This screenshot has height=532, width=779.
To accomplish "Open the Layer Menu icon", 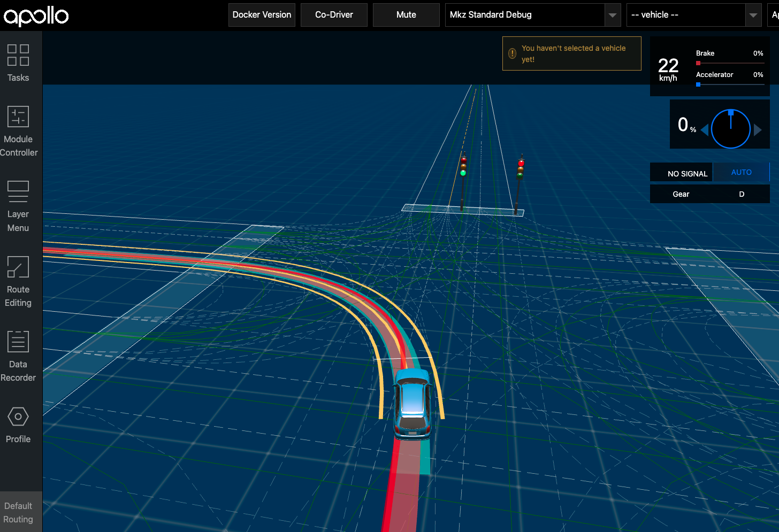I will pyautogui.click(x=18, y=192).
